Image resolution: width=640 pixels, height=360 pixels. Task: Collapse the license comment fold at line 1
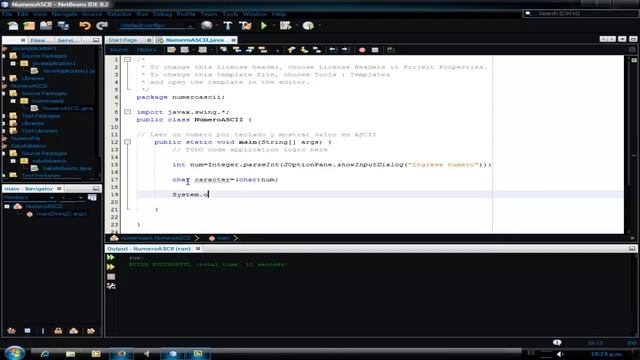pyautogui.click(x=127, y=60)
